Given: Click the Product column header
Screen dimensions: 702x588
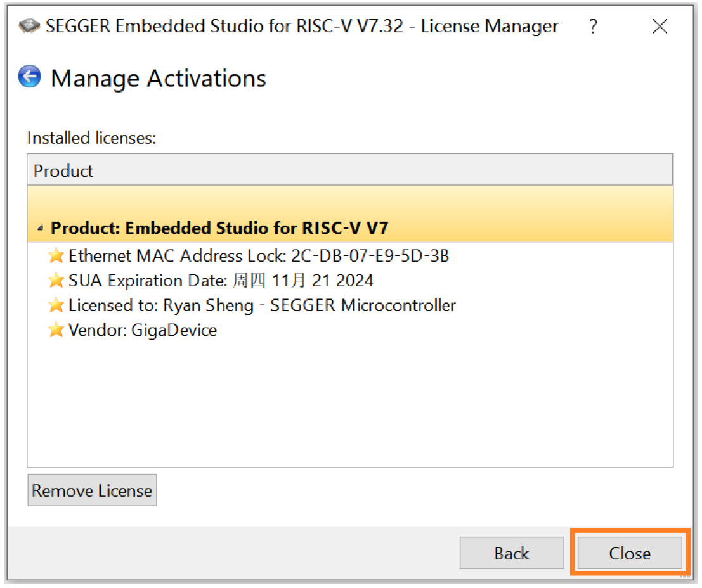Looking at the screenshot, I should [x=349, y=171].
